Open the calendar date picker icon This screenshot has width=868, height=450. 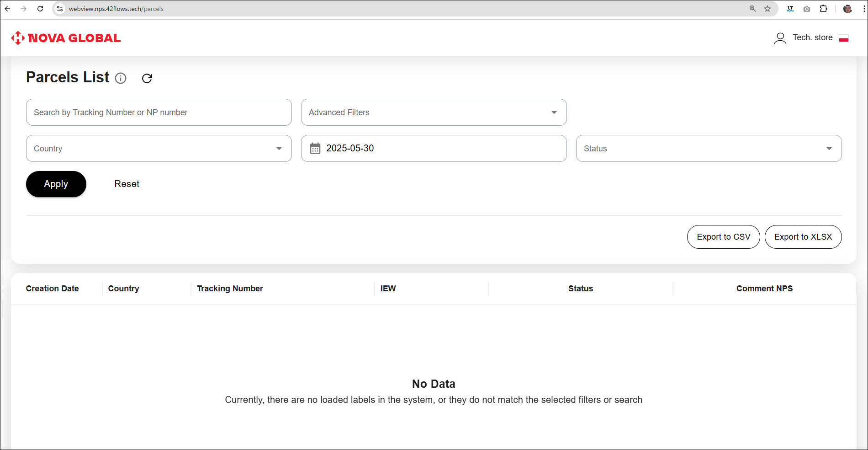315,148
